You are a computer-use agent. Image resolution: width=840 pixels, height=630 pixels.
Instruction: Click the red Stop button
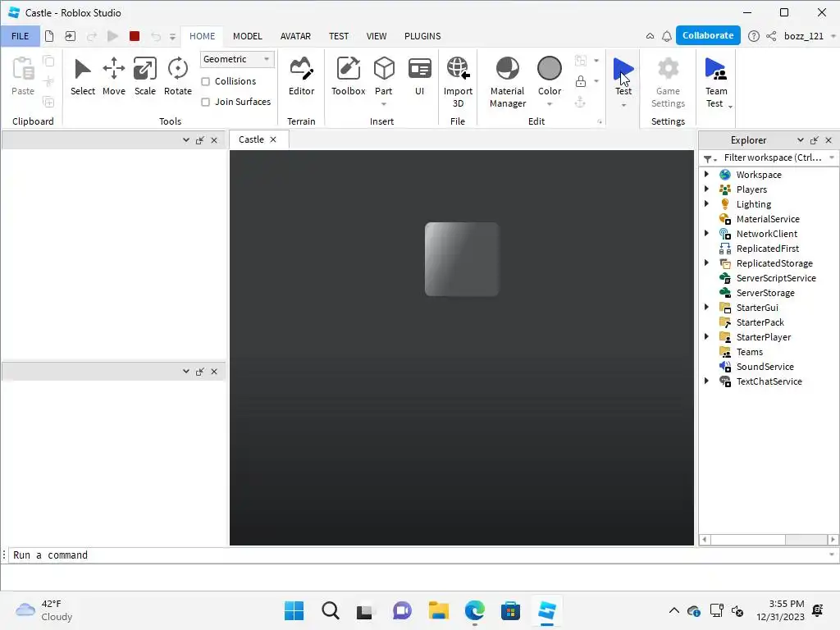point(135,36)
